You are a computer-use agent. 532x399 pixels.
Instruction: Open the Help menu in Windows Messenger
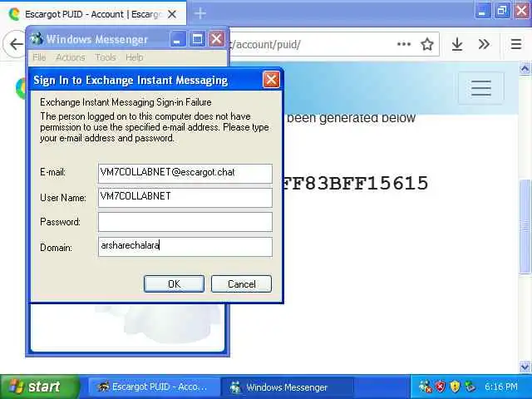pos(135,57)
